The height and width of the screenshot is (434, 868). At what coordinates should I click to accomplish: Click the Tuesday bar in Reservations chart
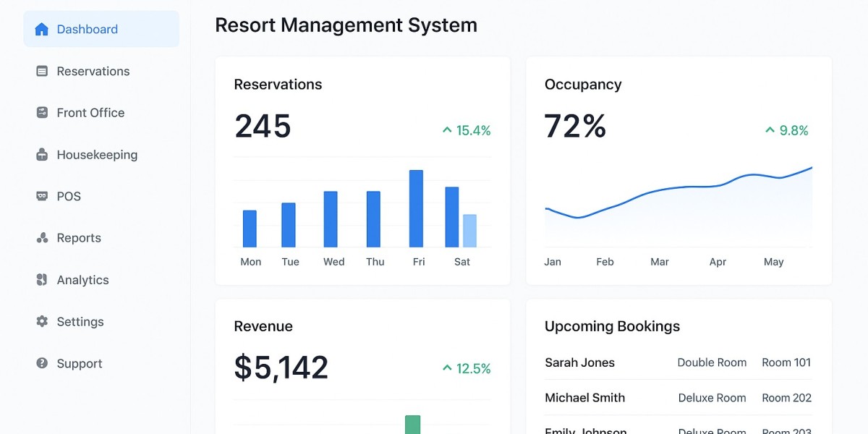tap(289, 225)
